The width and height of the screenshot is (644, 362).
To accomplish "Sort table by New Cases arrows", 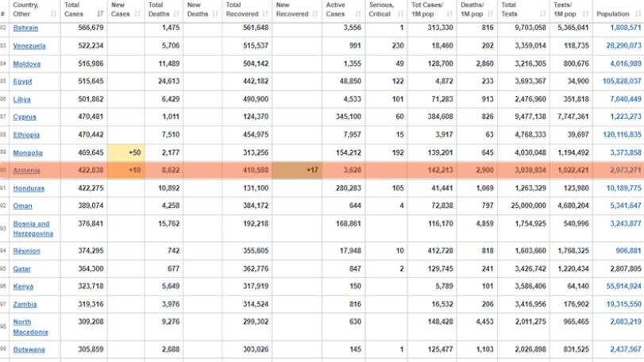I will click(x=137, y=14).
